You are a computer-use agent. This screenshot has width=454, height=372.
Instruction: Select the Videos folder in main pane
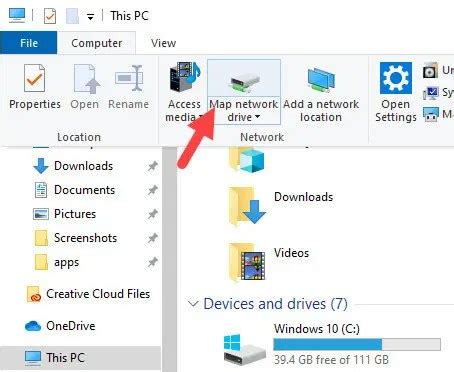[x=269, y=262]
